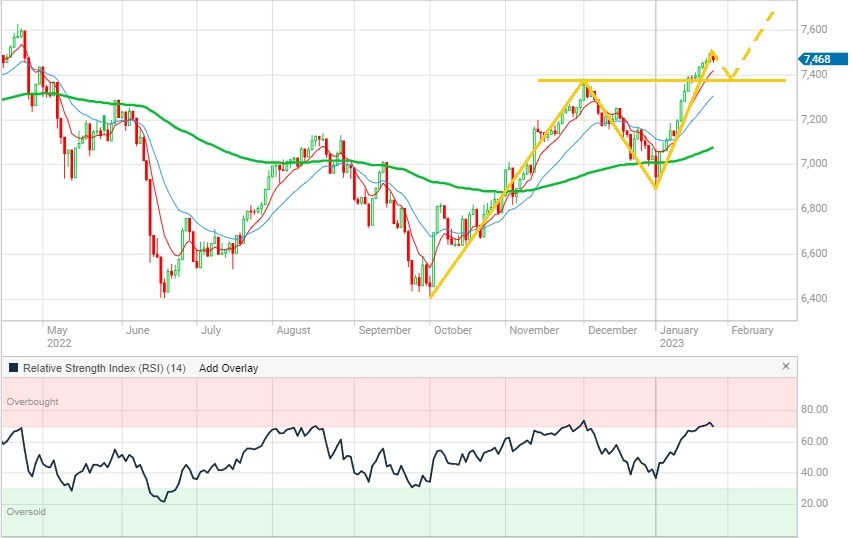
Task: Open the Relative Strength Index (RSI) settings label
Action: click(x=104, y=368)
